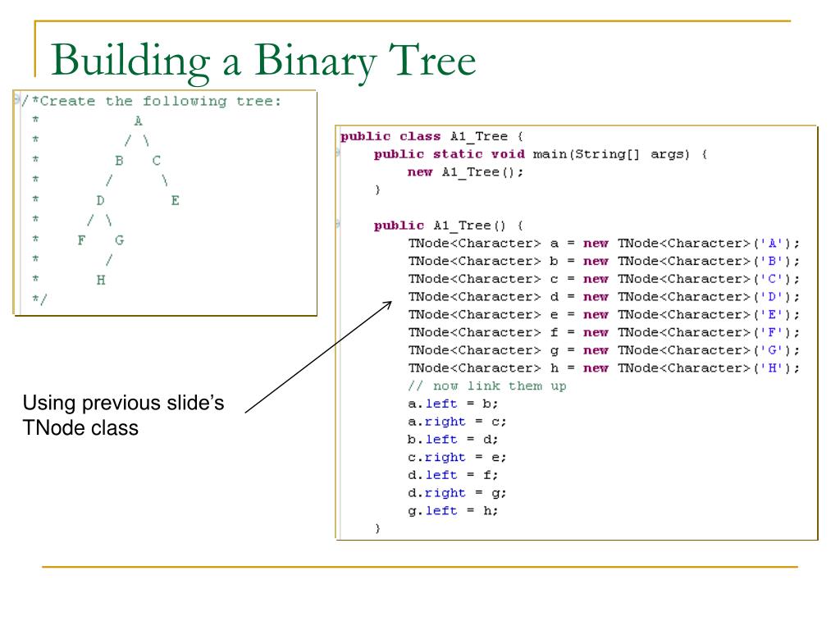Select node B in tree diagram
The width and height of the screenshot is (840, 630).
(119, 161)
